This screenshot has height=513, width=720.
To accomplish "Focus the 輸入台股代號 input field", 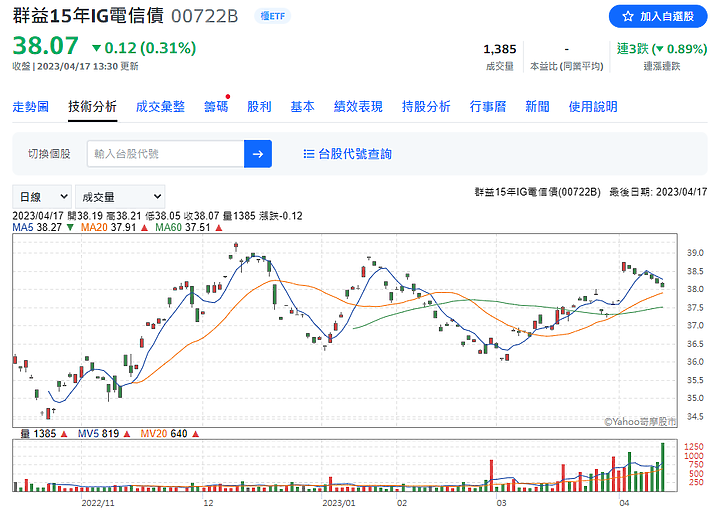I will (165, 154).
